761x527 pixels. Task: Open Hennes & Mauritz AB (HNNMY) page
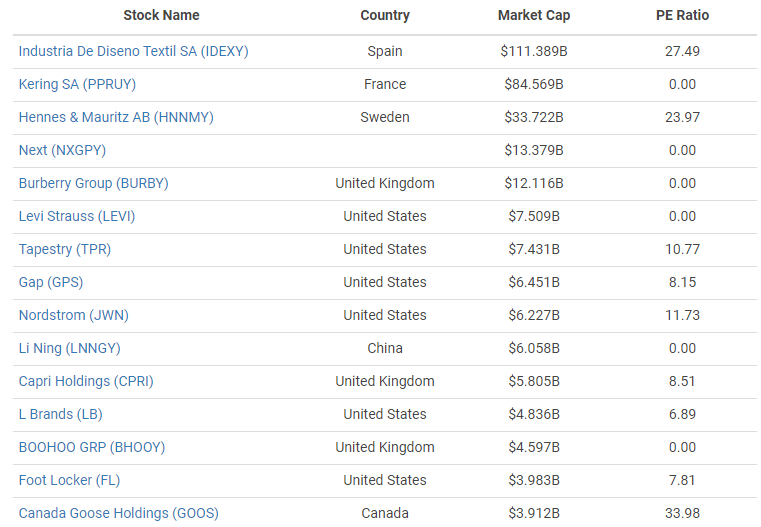116,117
